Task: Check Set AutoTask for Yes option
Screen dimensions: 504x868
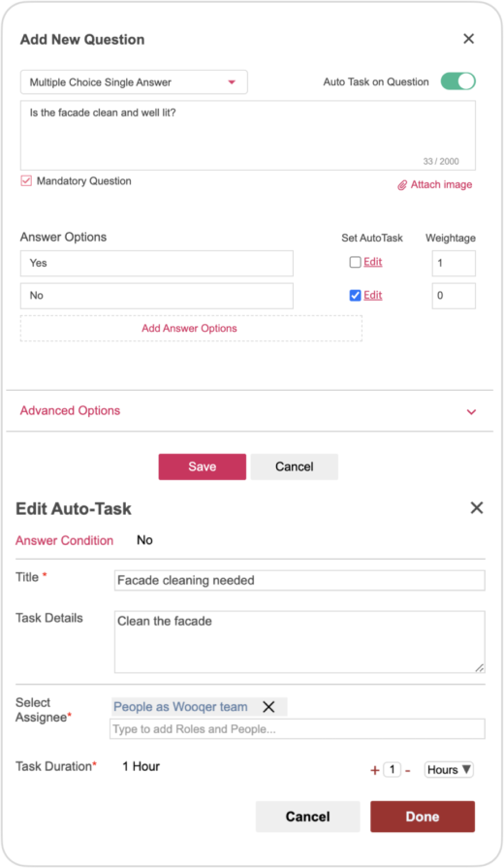Action: coord(355,263)
